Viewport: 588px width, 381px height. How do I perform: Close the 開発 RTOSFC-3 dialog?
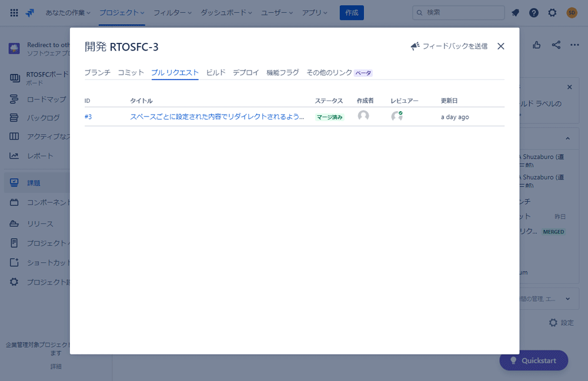point(500,46)
